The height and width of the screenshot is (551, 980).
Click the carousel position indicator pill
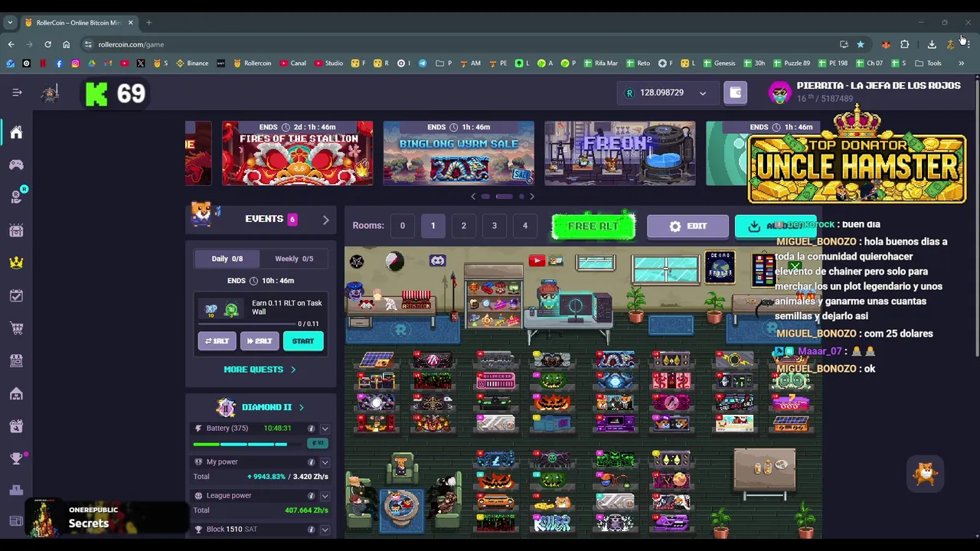coord(504,197)
